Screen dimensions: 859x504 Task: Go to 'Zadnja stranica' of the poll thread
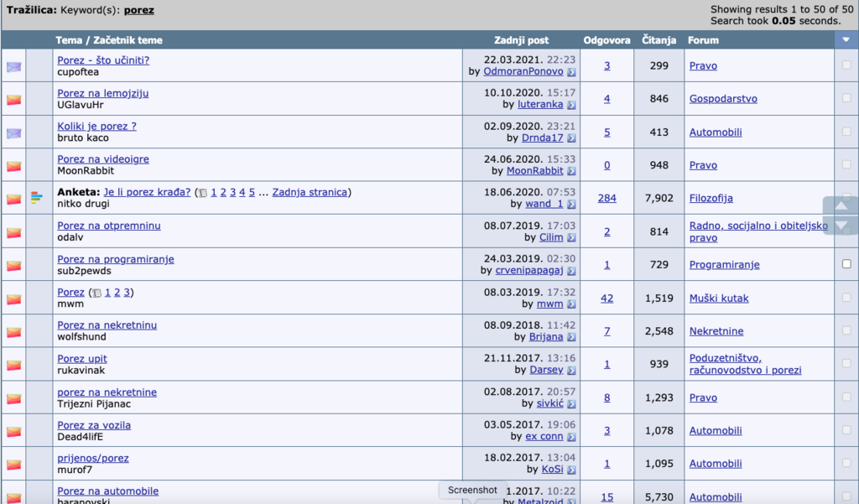pos(310,192)
